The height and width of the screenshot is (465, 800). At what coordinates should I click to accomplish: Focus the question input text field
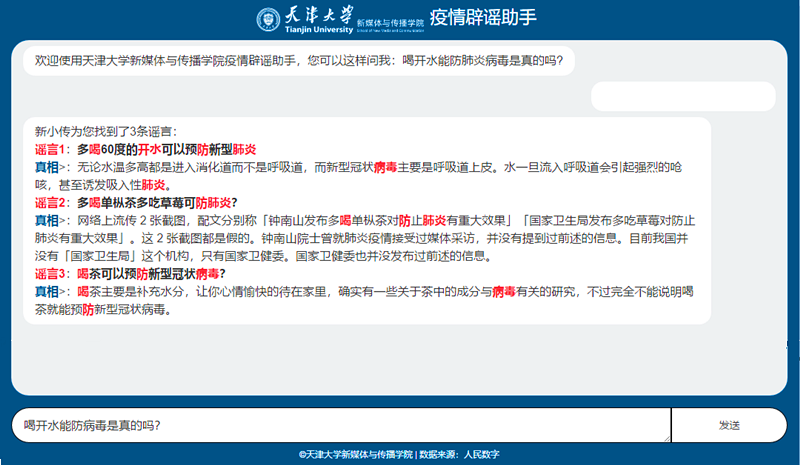[x=340, y=425]
